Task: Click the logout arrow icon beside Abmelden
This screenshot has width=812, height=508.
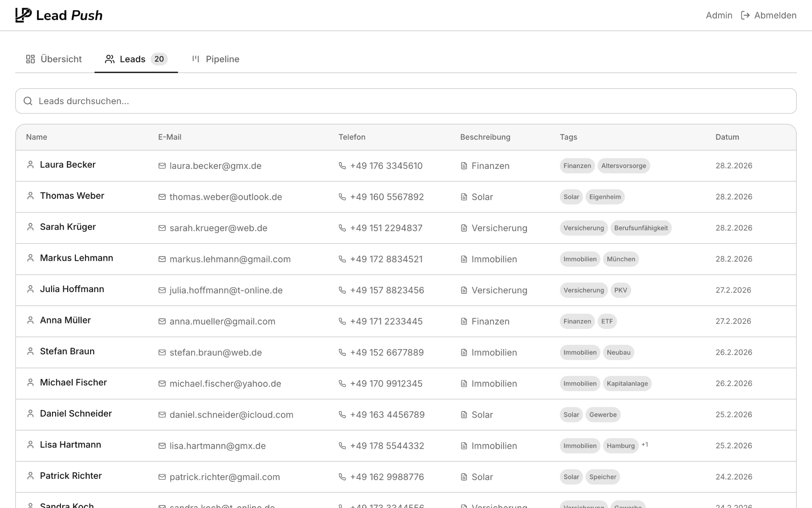Action: pos(745,15)
